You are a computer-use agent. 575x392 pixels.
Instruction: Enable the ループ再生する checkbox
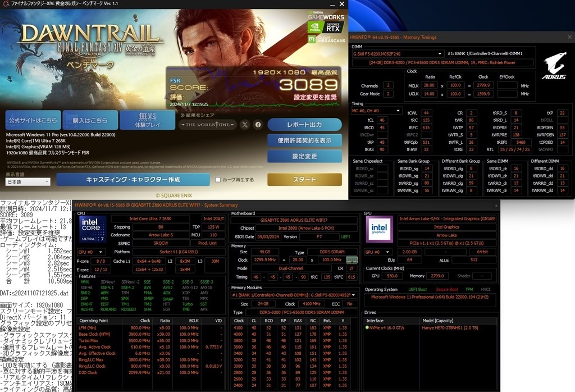pyautogui.click(x=218, y=180)
